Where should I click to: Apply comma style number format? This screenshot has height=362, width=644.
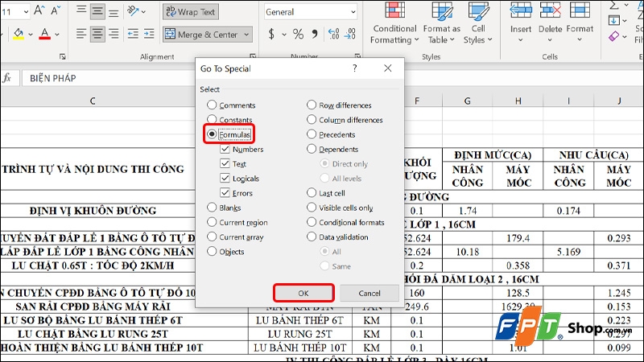[x=315, y=34]
